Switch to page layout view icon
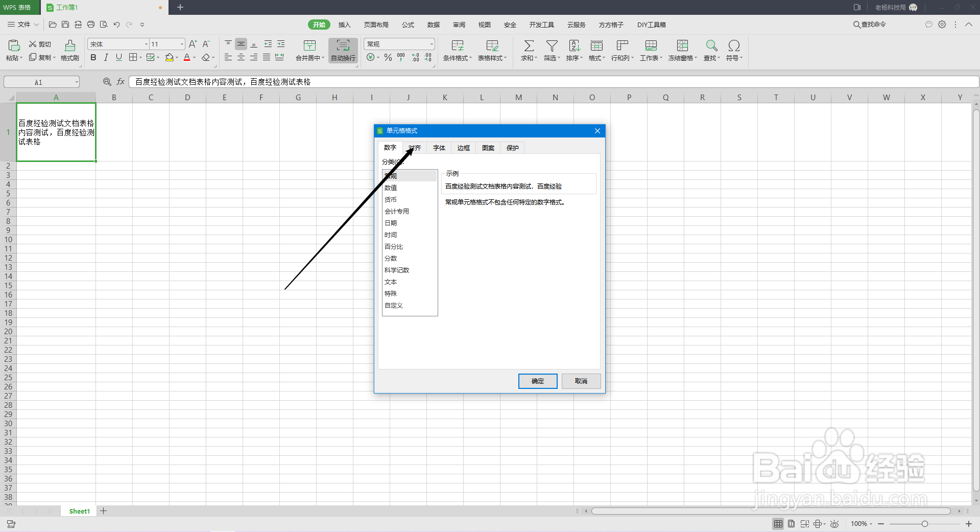This screenshot has width=980, height=532. (x=791, y=524)
